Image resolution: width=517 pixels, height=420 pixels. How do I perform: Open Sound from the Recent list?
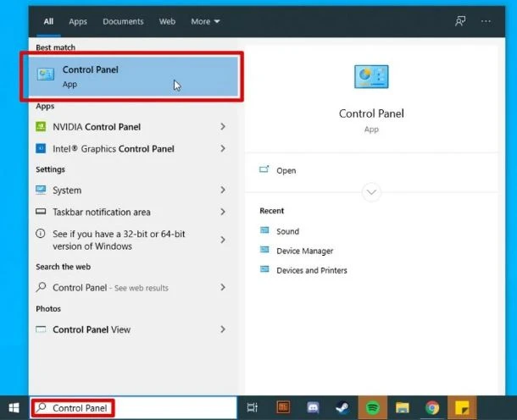click(x=287, y=231)
